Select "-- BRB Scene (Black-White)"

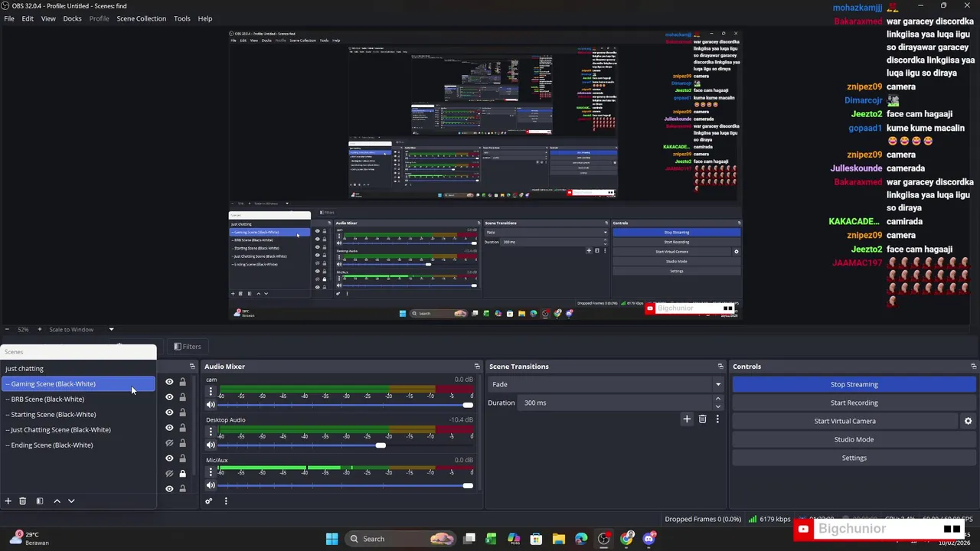(78, 399)
